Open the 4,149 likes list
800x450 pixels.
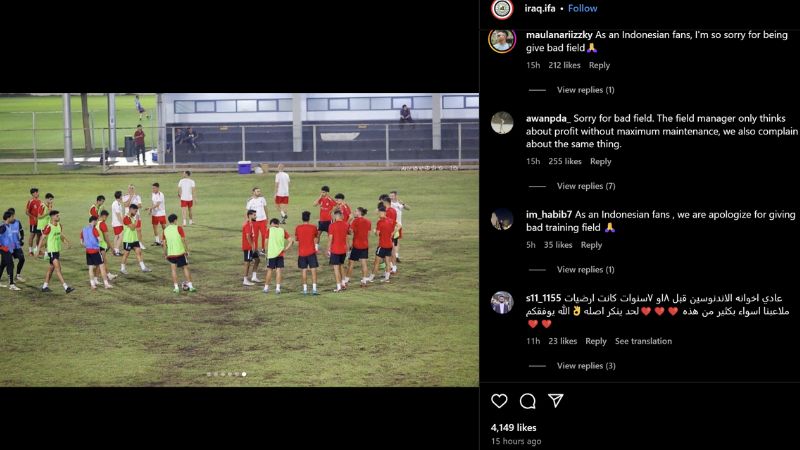click(x=513, y=428)
